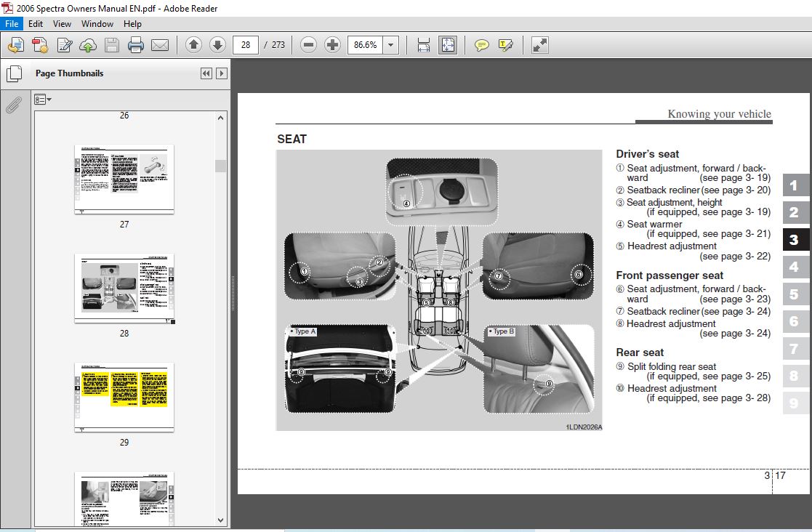Click the page 29 thumbnail
The width and height of the screenshot is (812, 532).
click(124, 398)
